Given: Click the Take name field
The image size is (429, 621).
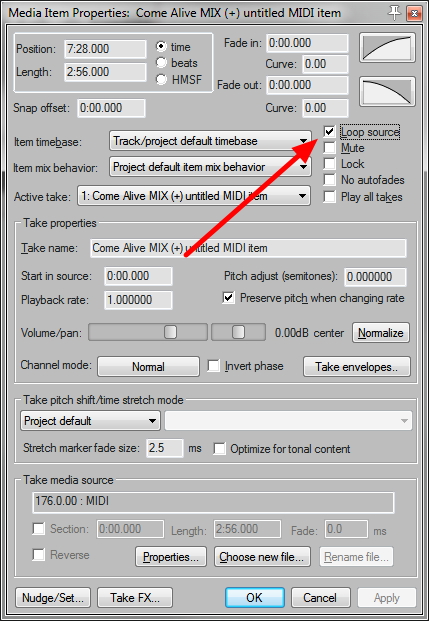Looking at the screenshot, I should pyautogui.click(x=248, y=248).
